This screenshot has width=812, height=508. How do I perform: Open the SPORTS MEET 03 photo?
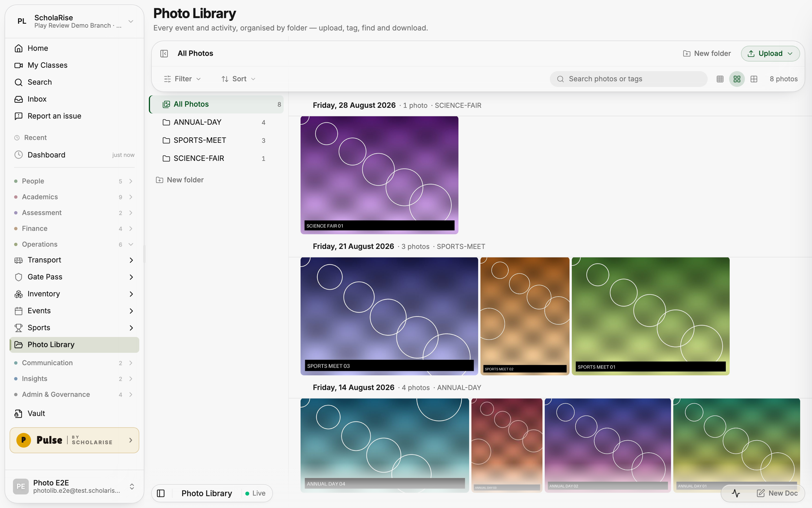tap(389, 316)
